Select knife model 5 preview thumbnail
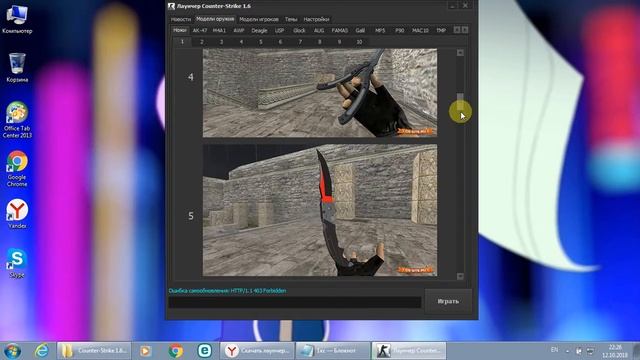The image size is (640, 360). pos(320,210)
